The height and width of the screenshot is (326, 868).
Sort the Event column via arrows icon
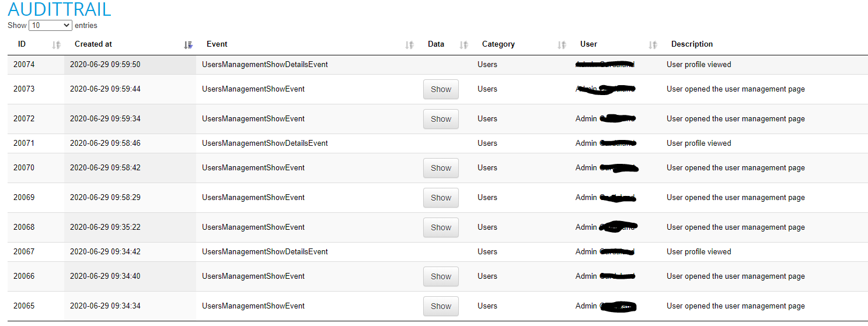coord(410,45)
